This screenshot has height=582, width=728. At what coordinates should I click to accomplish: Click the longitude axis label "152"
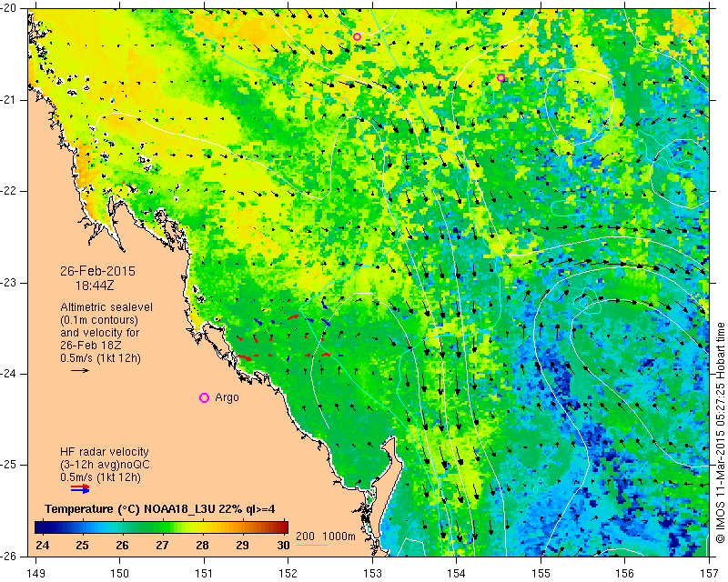[x=288, y=574]
